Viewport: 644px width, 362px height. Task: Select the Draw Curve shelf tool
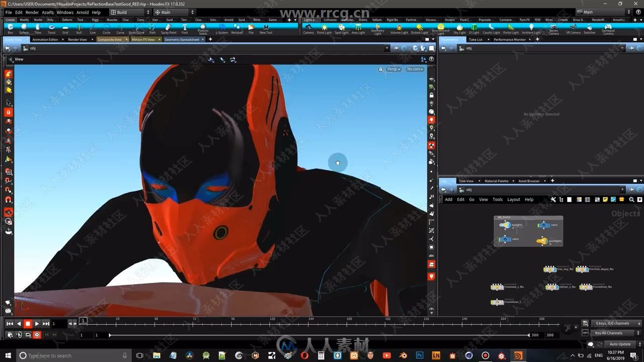pos(136,29)
